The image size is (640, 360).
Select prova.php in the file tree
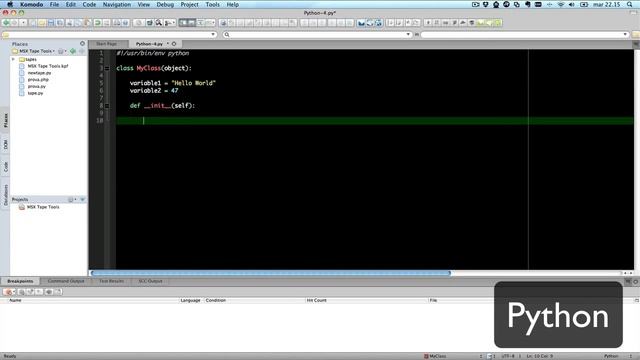point(38,80)
